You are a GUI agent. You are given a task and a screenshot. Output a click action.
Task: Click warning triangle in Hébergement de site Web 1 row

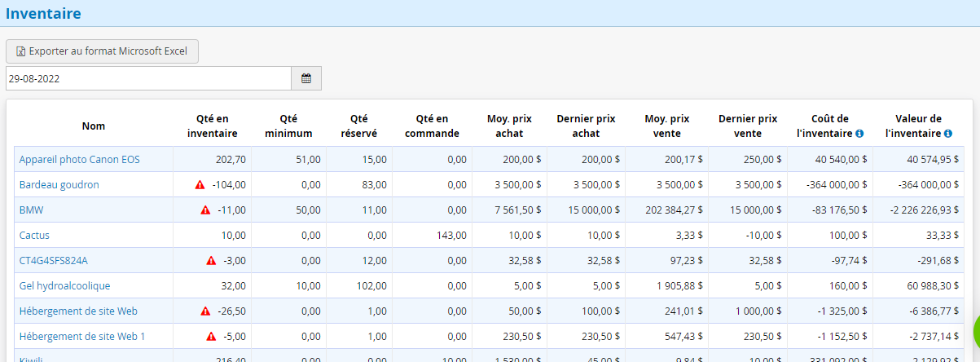pos(211,337)
